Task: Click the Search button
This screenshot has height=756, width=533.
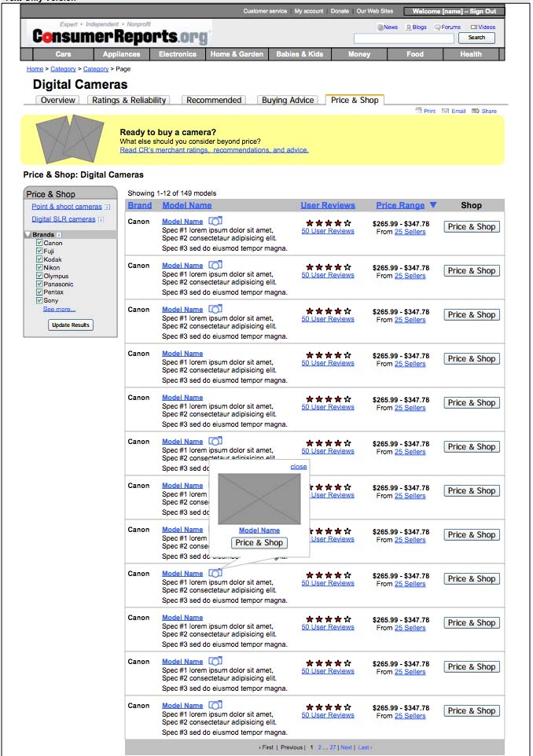Action: pos(476,38)
